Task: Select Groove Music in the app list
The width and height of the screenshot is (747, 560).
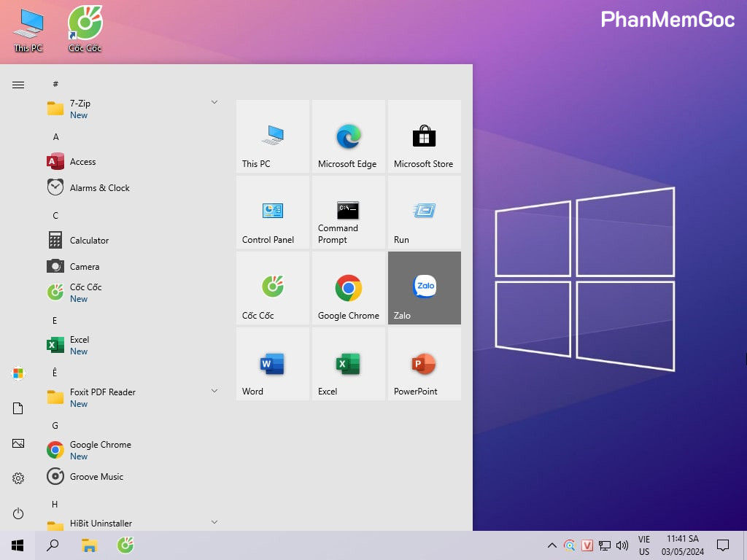Action: [96, 477]
